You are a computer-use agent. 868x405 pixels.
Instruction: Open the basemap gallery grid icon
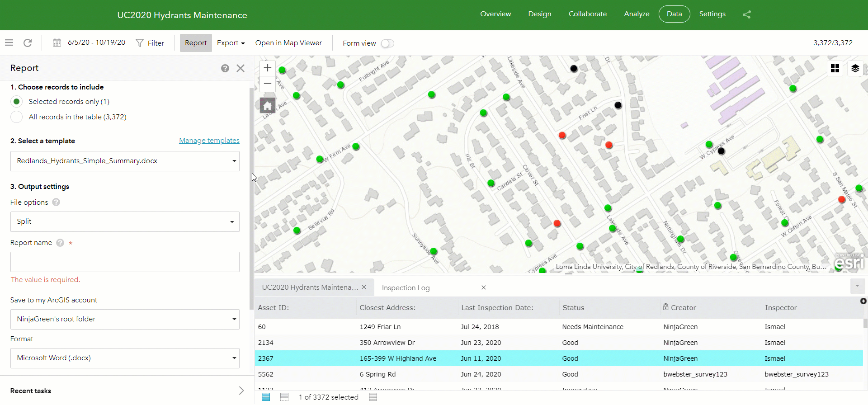point(835,68)
